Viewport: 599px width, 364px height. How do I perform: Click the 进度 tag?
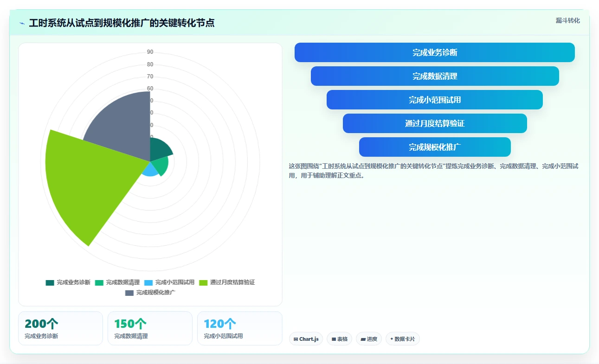(369, 339)
